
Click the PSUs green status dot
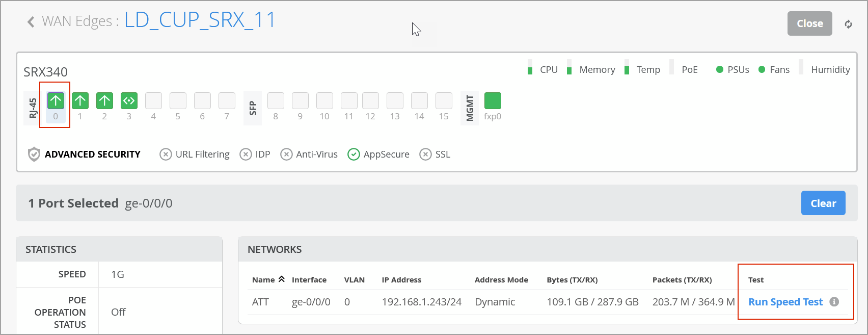(x=719, y=69)
